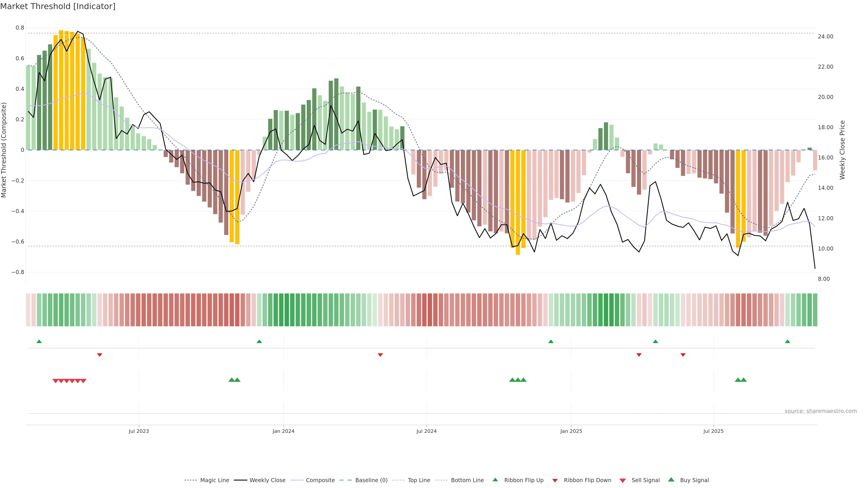Click the leftmost red Sell Signal triangle
Screen dimensions: 868x488
56,381
